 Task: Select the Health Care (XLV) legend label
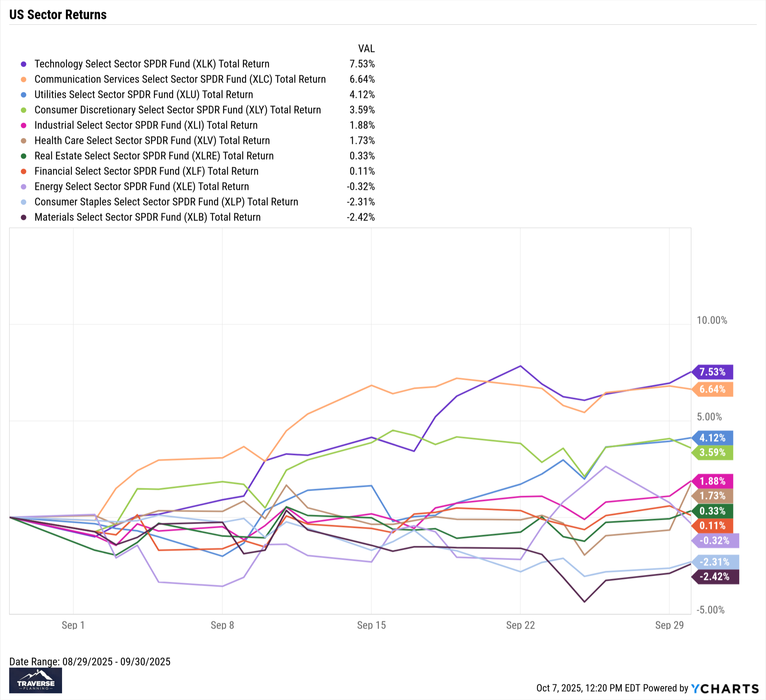(152, 141)
